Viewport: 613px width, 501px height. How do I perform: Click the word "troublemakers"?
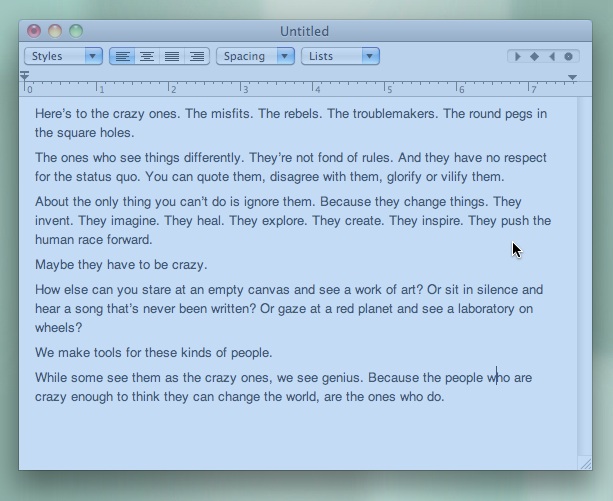click(x=393, y=114)
